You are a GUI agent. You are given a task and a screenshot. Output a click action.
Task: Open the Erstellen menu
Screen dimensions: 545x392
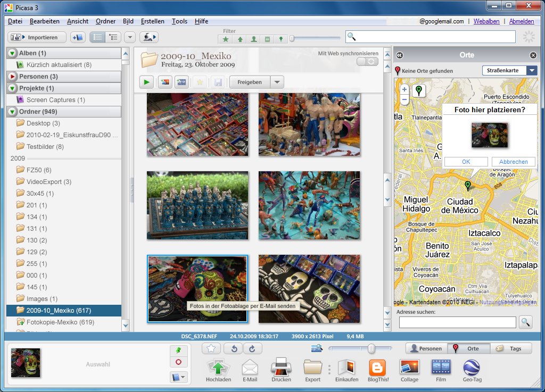[152, 21]
